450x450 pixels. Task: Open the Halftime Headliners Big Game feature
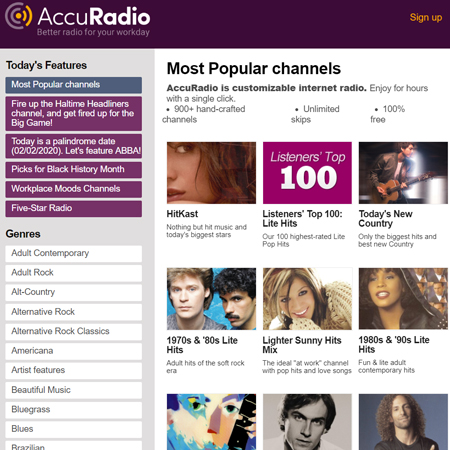pyautogui.click(x=74, y=113)
